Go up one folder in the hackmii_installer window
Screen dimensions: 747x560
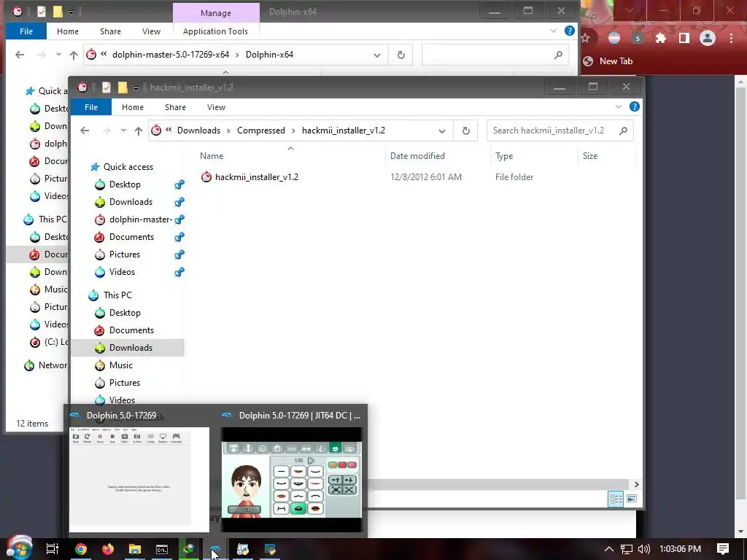pos(139,131)
